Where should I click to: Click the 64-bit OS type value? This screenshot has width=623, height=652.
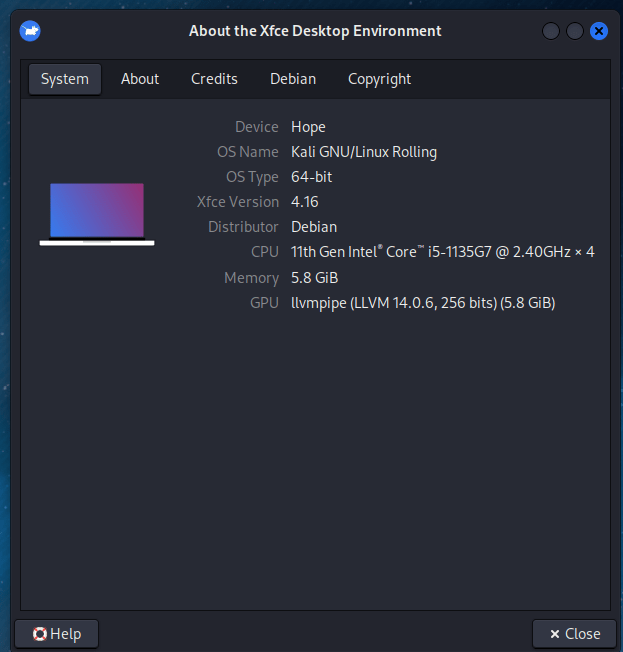click(312, 177)
